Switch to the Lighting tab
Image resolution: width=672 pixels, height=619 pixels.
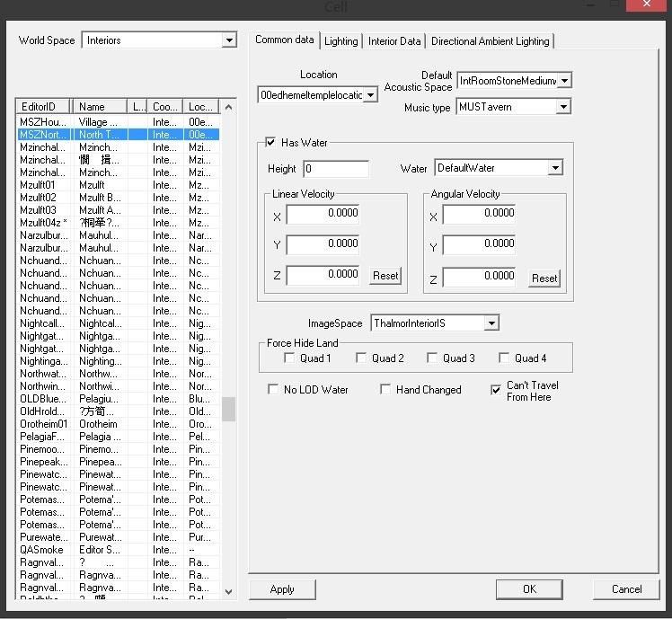pyautogui.click(x=341, y=41)
